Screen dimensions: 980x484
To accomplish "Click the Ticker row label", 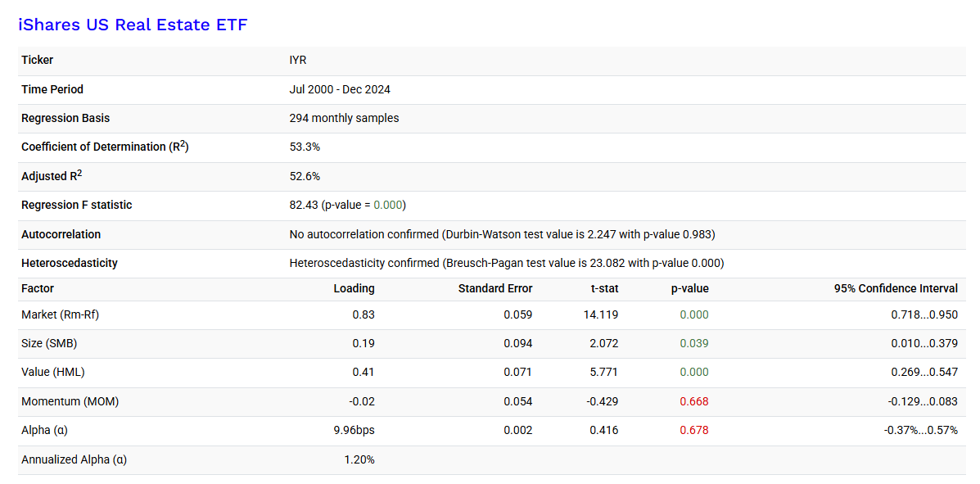I will (38, 60).
